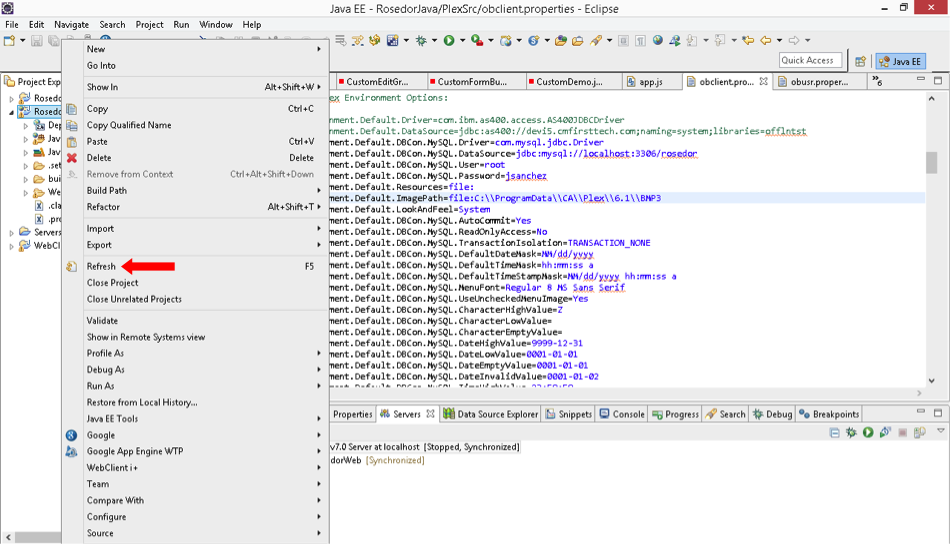Click the Debug bug icon in toolbar

click(x=421, y=41)
